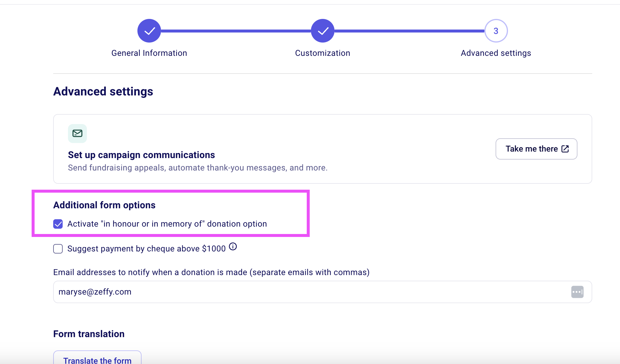Enable Suggest payment by cheque checkbox
The height and width of the screenshot is (364, 620).
pyautogui.click(x=58, y=249)
